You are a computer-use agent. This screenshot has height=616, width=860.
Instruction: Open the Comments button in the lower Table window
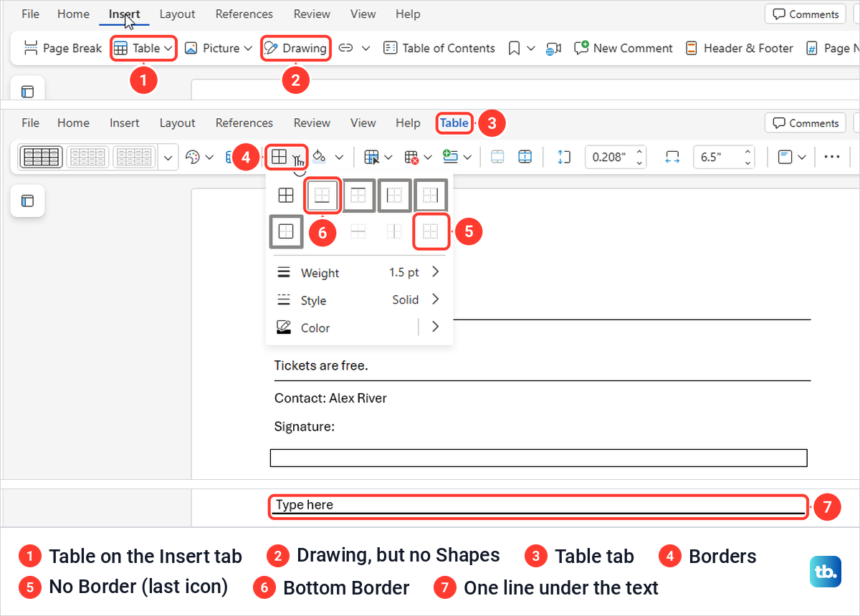[806, 122]
